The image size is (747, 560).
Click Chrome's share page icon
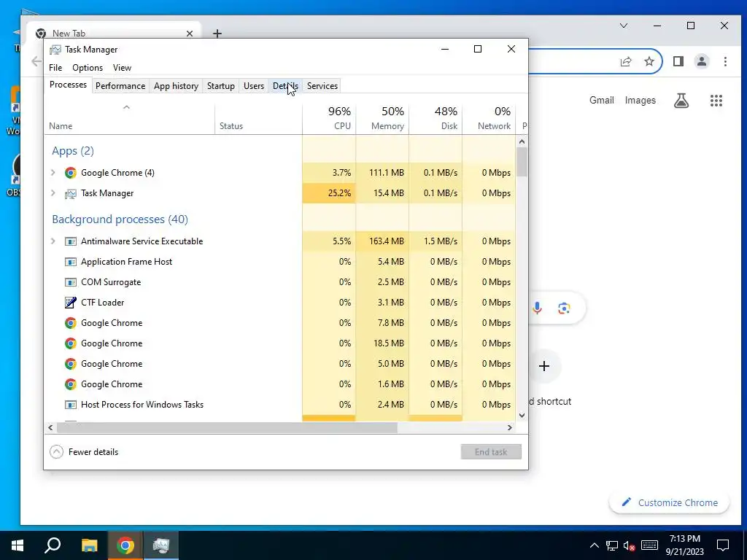pyautogui.click(x=625, y=61)
